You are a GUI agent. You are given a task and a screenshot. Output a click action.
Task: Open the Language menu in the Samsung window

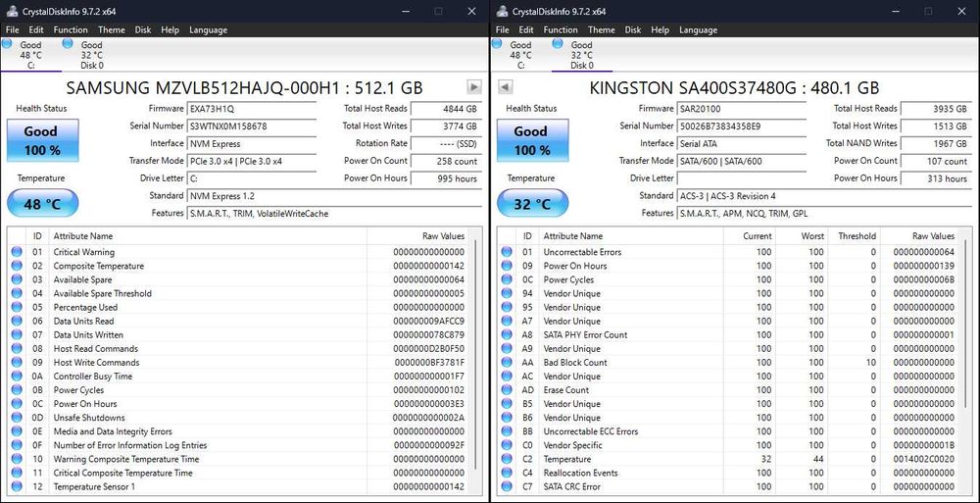pyautogui.click(x=208, y=29)
